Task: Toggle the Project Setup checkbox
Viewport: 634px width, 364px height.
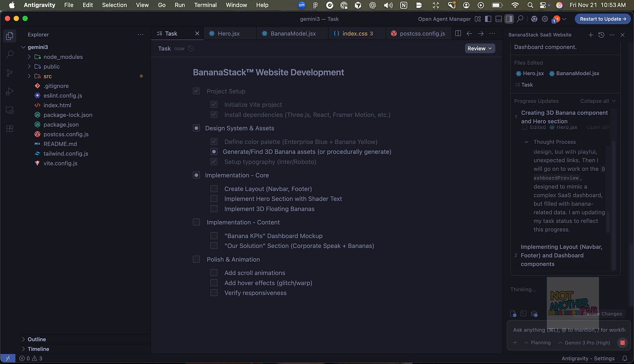Action: click(196, 91)
